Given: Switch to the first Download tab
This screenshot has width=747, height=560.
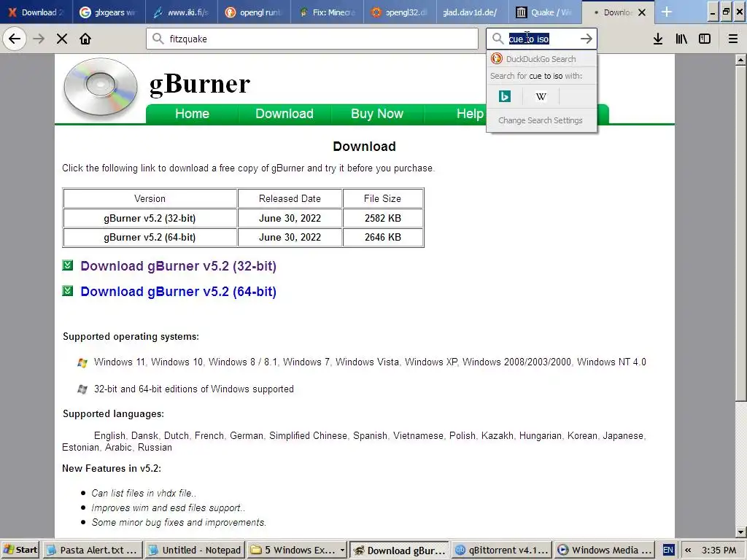Looking at the screenshot, I should pyautogui.click(x=36, y=12).
